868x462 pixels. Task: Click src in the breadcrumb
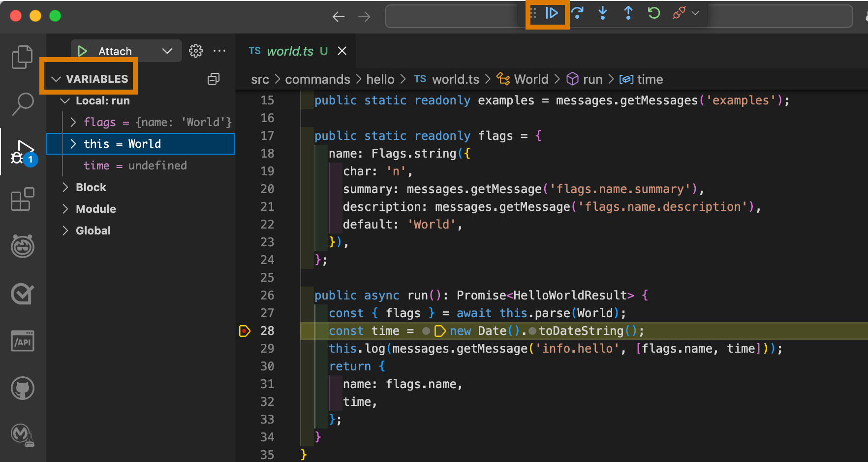tap(260, 79)
